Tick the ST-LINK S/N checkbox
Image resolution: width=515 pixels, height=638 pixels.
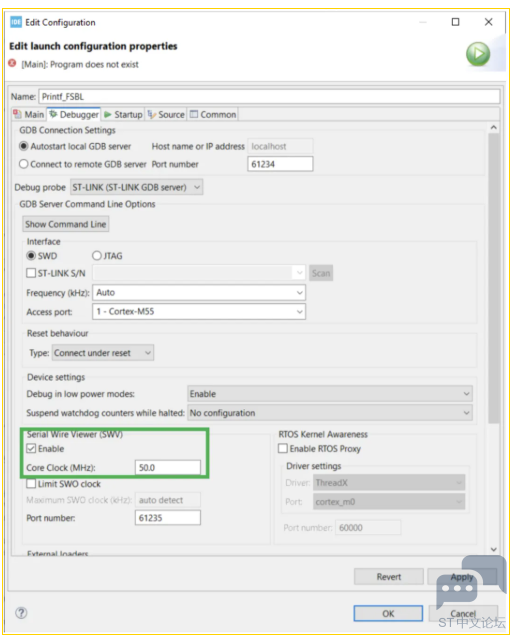pyautogui.click(x=31, y=273)
